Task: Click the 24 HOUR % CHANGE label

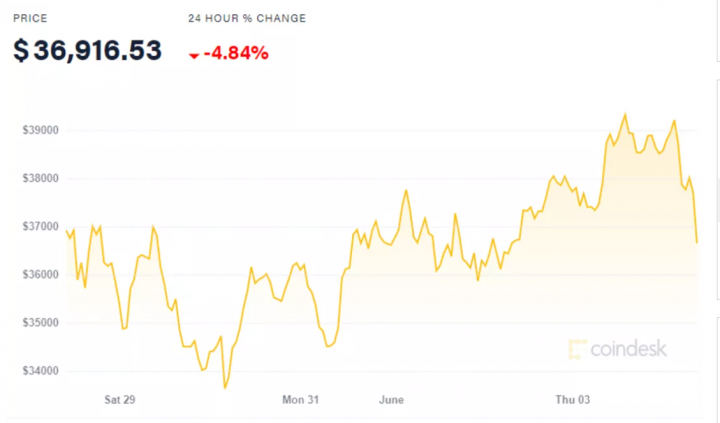Action: tap(247, 18)
